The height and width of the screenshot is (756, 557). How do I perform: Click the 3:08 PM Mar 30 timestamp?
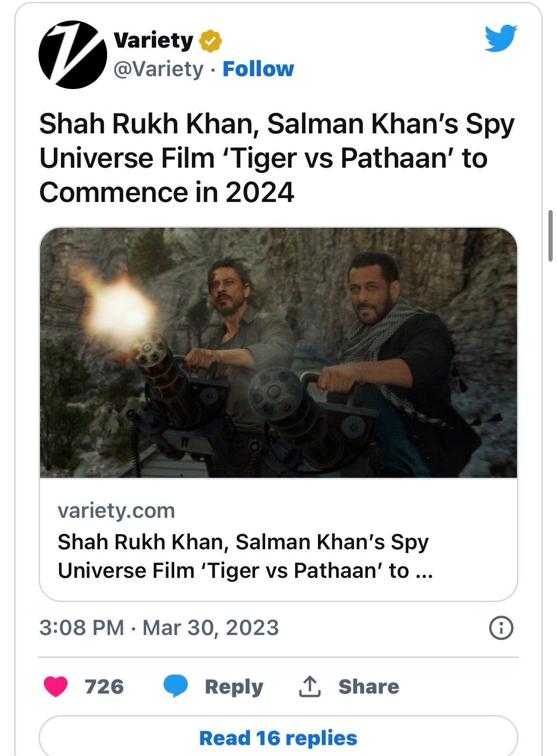point(159,628)
